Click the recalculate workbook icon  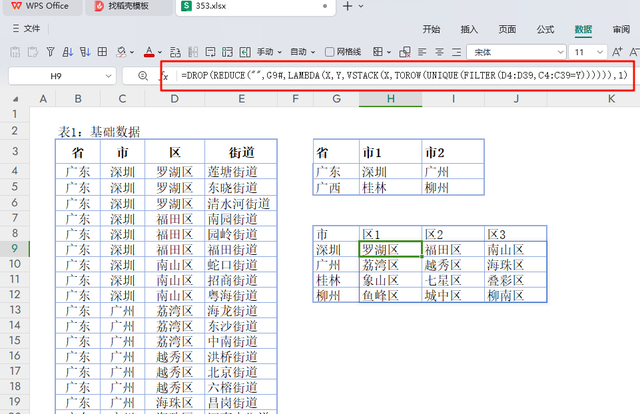227,52
